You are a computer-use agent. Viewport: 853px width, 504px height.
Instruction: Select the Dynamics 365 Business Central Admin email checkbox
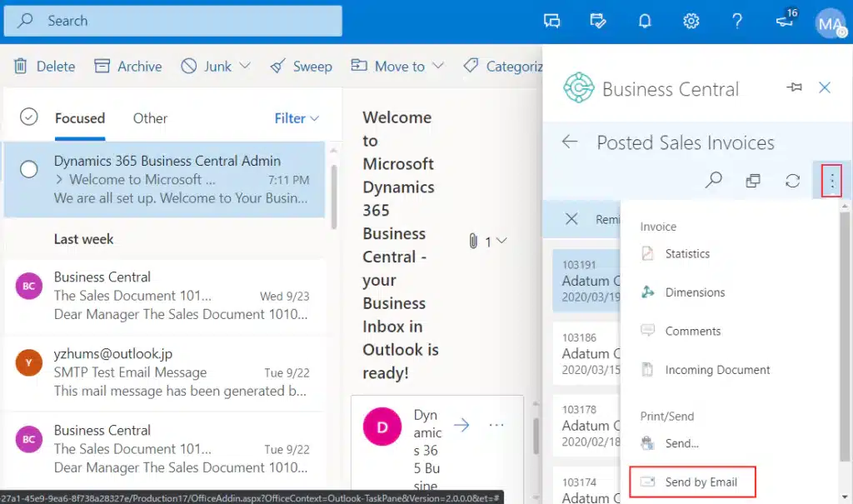coord(29,170)
